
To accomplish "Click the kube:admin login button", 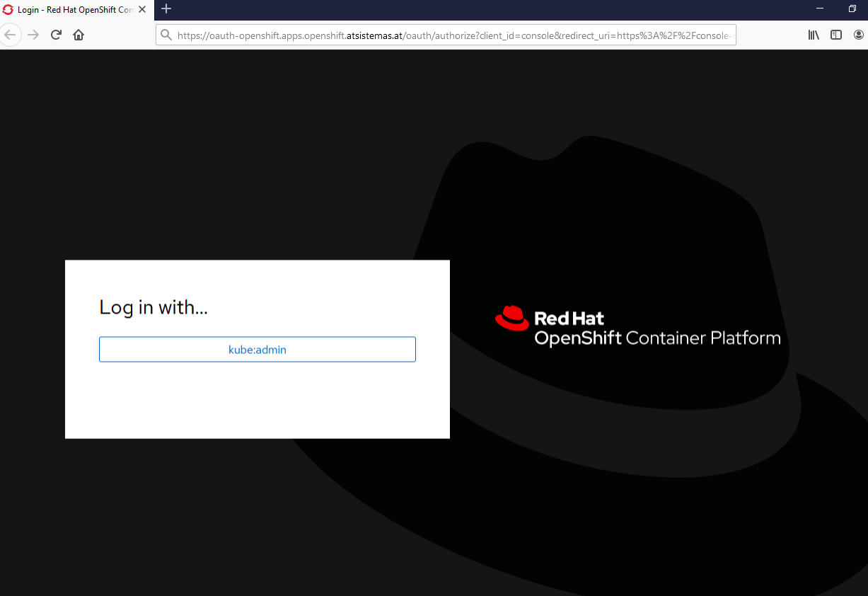I will tap(257, 350).
